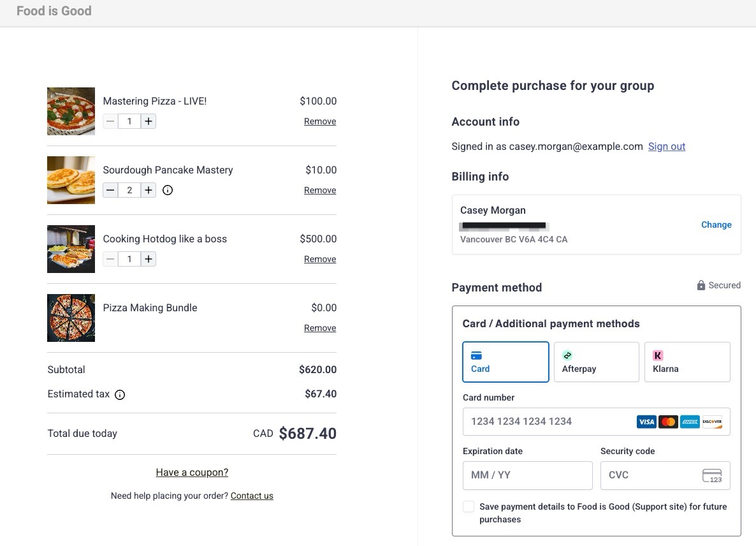Viewport: 756px width, 546px height.
Task: Click Change in billing info
Action: point(716,225)
